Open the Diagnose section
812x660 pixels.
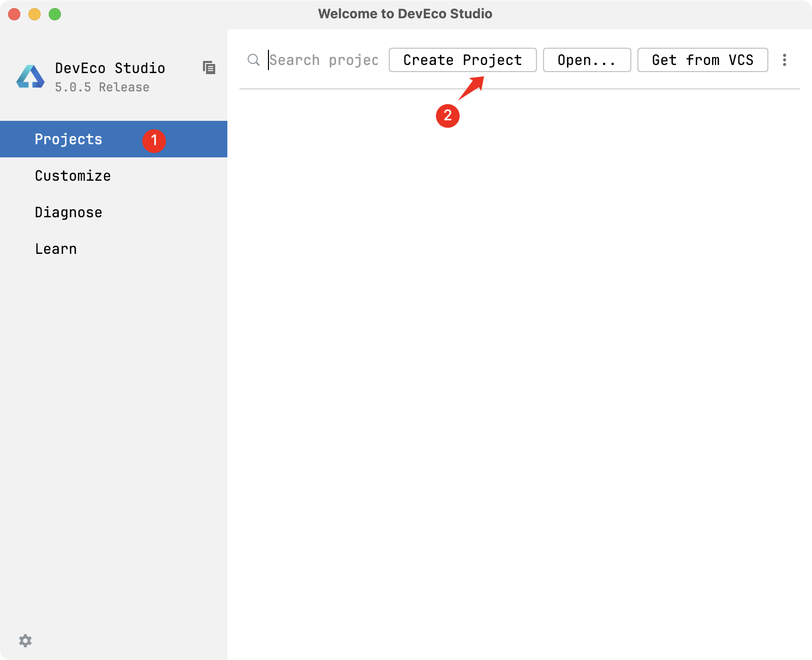point(114,212)
